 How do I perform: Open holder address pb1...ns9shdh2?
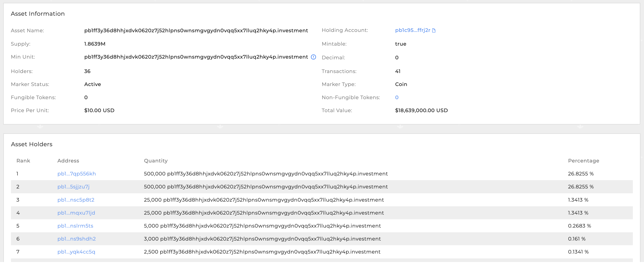77,239
